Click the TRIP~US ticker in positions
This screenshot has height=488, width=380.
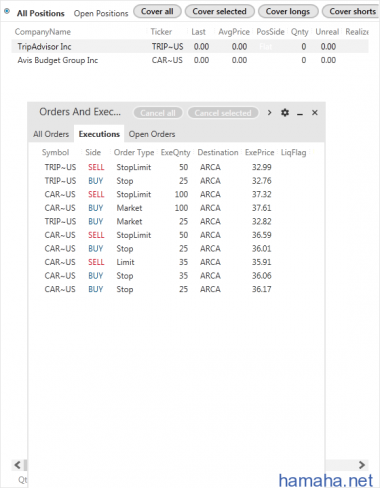click(x=167, y=47)
